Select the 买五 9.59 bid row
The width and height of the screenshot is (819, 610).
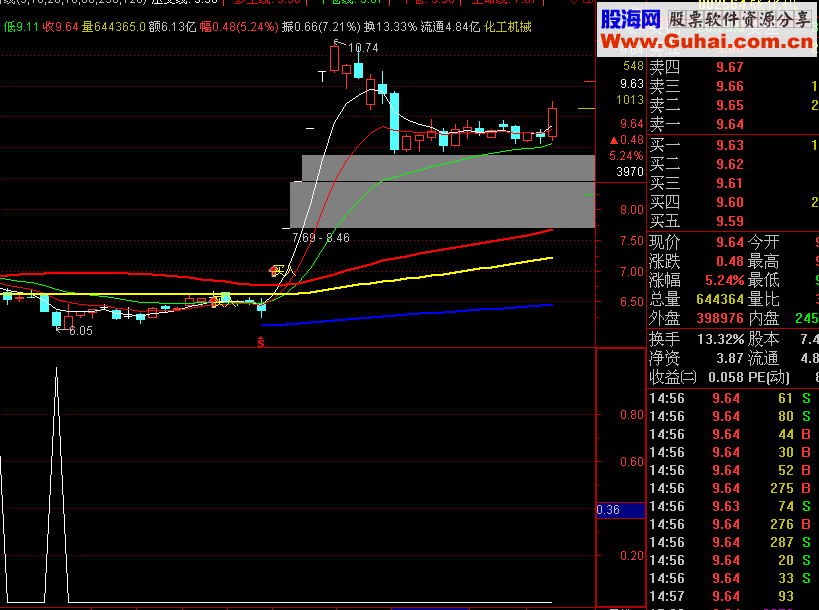click(733, 221)
